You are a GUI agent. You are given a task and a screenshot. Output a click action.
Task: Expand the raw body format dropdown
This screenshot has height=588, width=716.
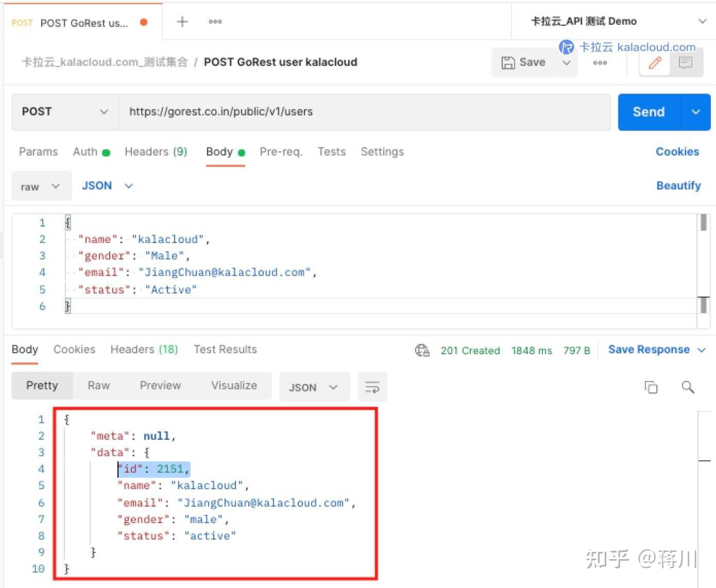coord(41,186)
